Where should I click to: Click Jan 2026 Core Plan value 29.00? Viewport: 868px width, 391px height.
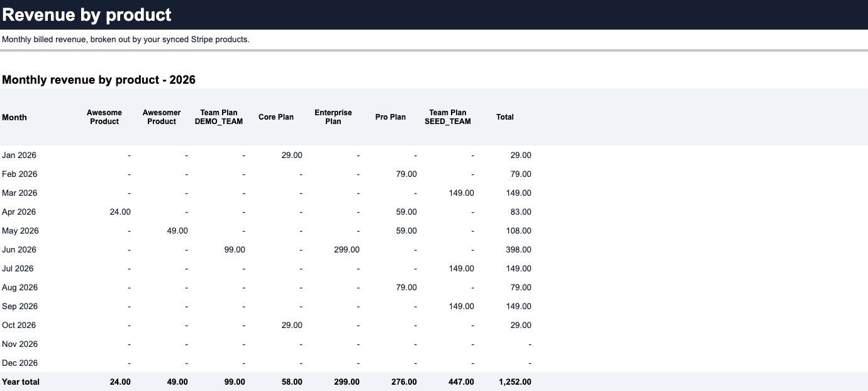click(x=292, y=155)
